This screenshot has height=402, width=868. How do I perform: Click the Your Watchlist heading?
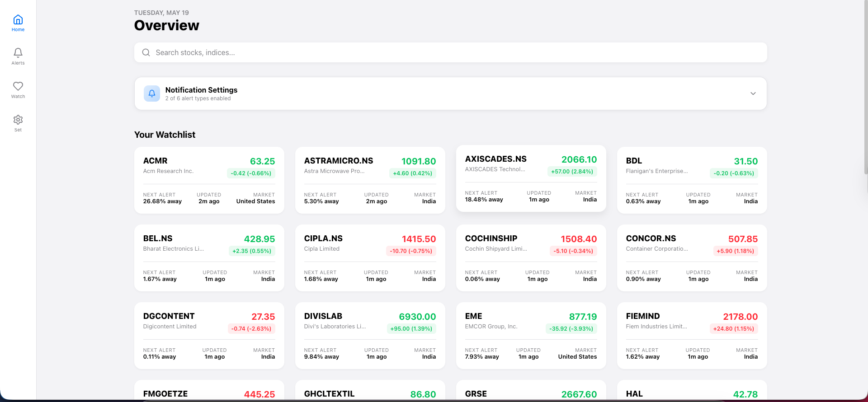click(x=165, y=135)
